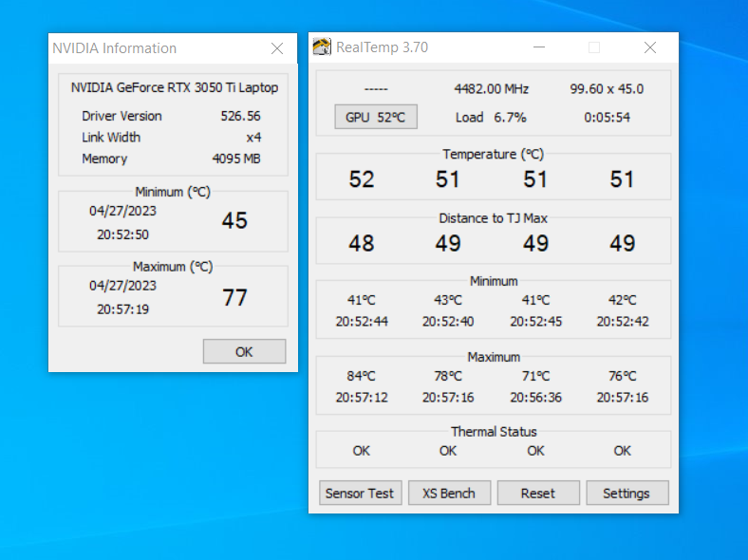748x560 pixels.
Task: Click the Distance to TJ Max label
Action: 494,218
